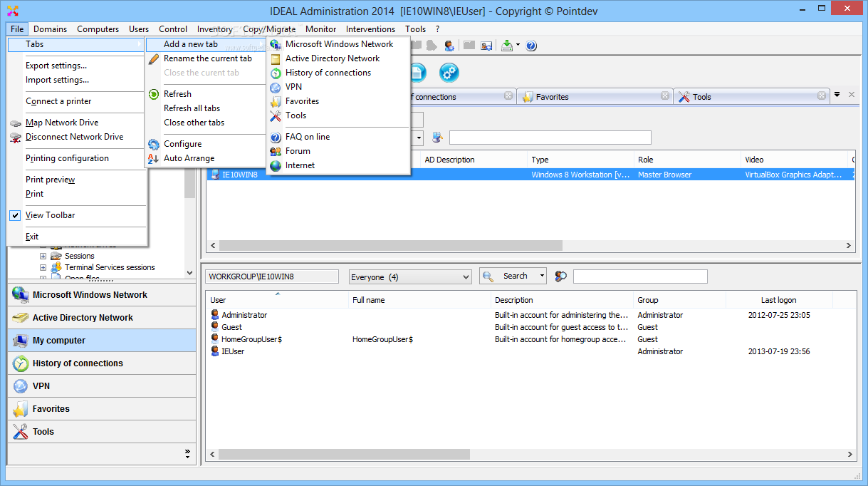Screen dimensions: 868x486
Task: Open dropdown arrow beside the download icon
Action: coord(518,46)
